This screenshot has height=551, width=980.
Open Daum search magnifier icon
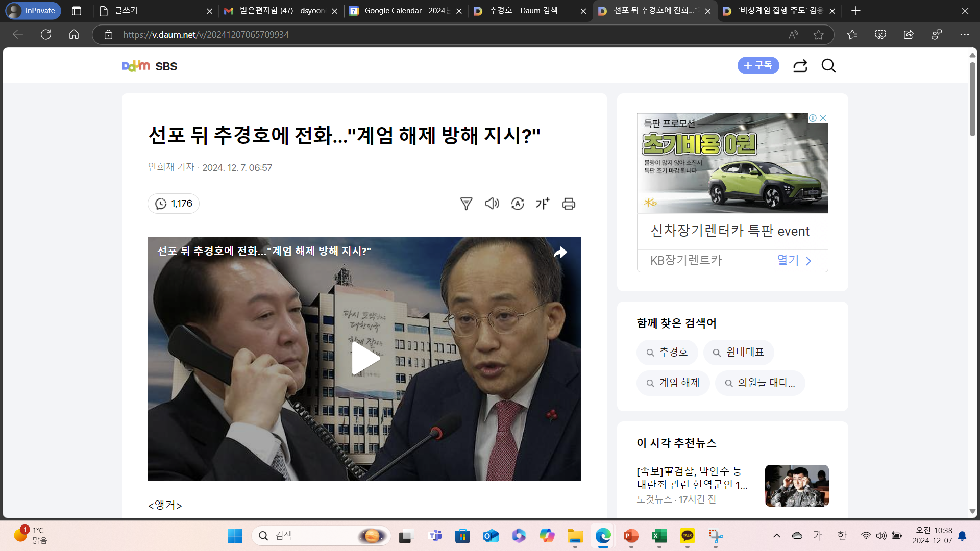pos(828,66)
